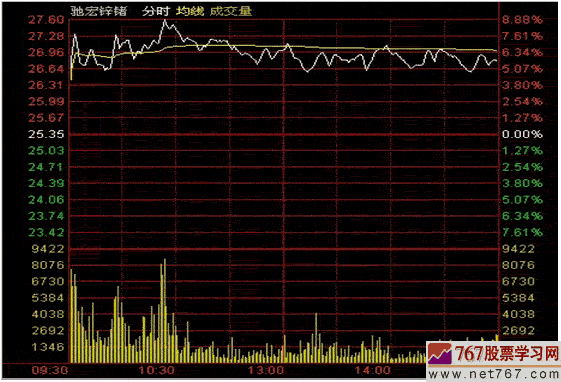Select the 均线 legend label
This screenshot has width=561, height=382.
(x=190, y=11)
